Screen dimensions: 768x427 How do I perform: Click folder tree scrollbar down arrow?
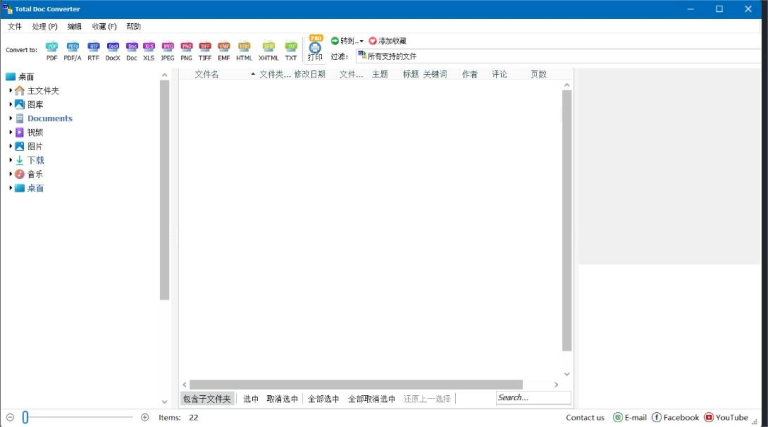(165, 402)
